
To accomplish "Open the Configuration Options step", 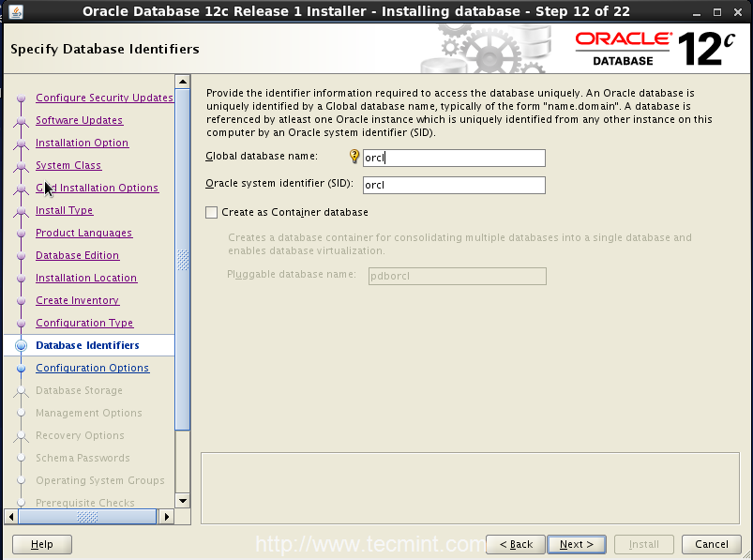I will coord(93,368).
